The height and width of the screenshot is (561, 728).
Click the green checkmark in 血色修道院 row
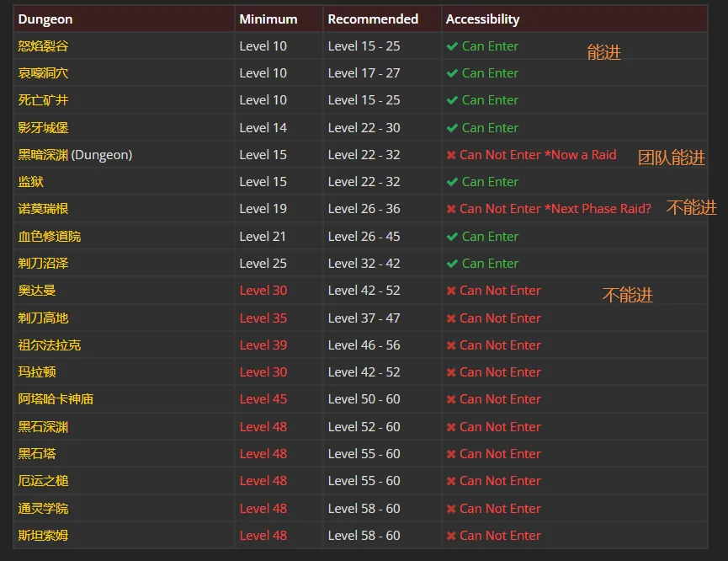pyautogui.click(x=452, y=237)
